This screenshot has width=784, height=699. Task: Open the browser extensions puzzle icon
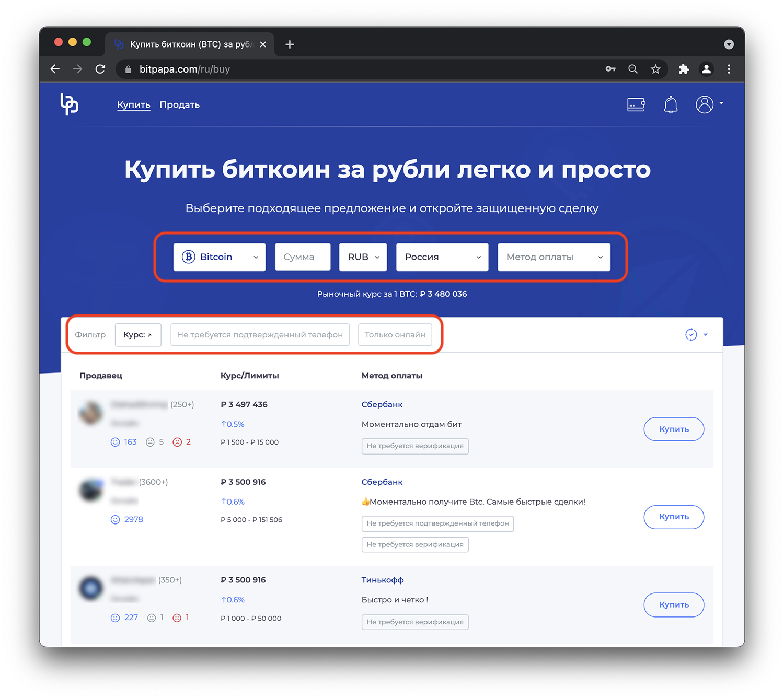point(684,69)
